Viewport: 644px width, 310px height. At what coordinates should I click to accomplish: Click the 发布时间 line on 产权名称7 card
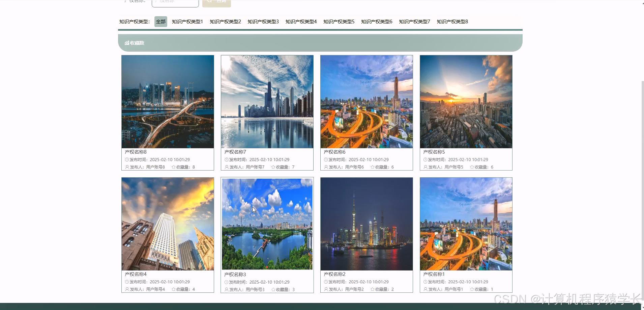[257, 160]
